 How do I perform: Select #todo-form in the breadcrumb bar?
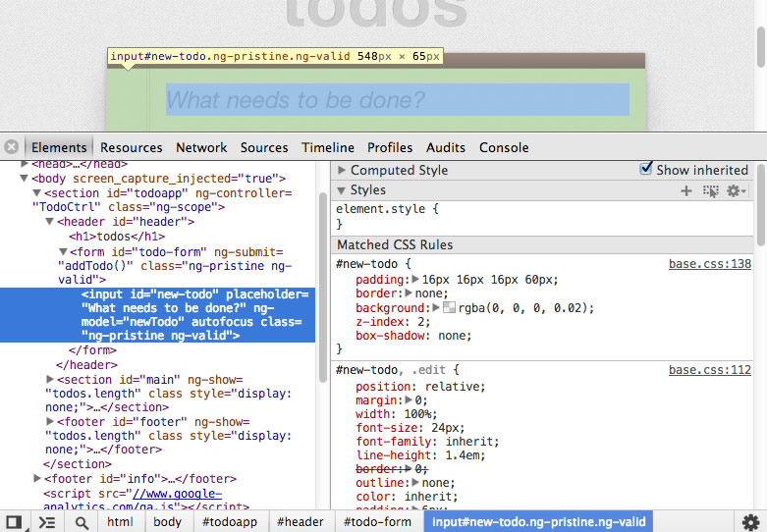(x=377, y=522)
